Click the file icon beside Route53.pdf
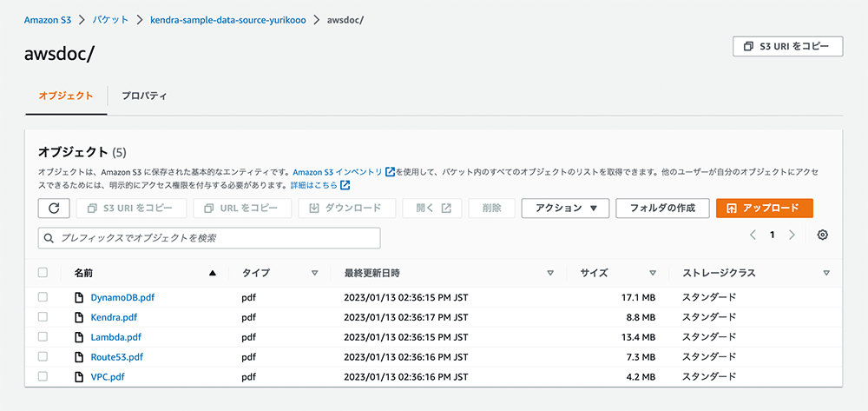Screen dimensions: 868x411 click(x=79, y=357)
